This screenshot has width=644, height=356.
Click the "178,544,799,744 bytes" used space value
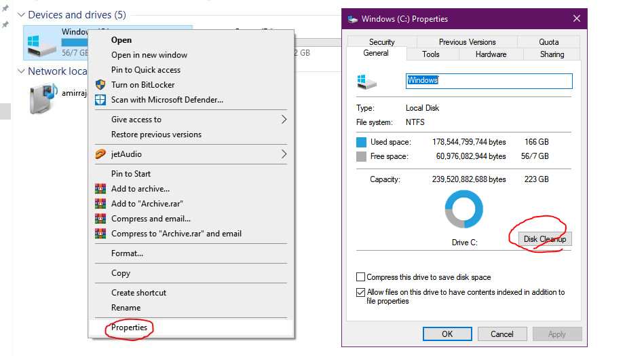(x=469, y=142)
